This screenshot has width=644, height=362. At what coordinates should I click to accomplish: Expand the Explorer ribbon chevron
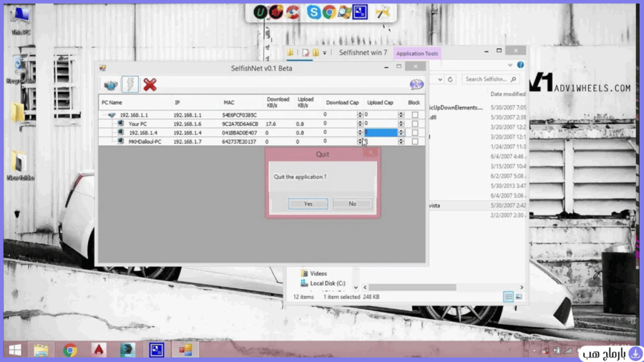click(x=510, y=65)
